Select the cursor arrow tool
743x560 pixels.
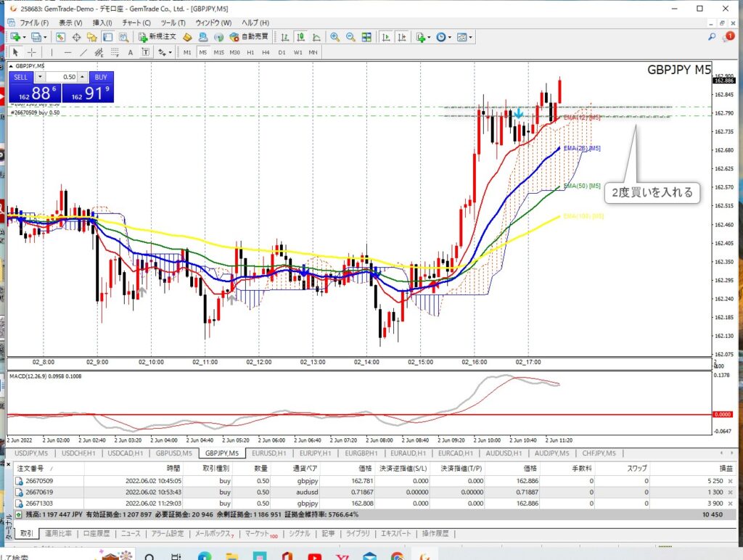16,52
